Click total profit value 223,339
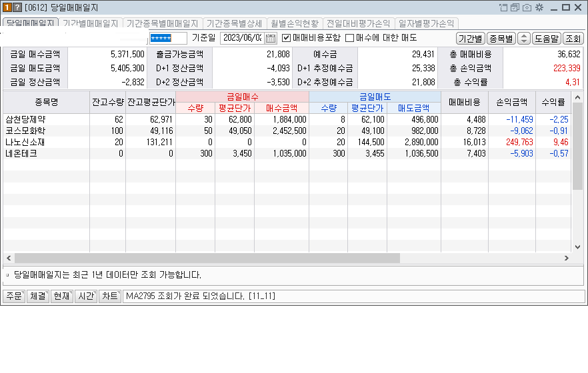588x373 pixels. pos(567,68)
